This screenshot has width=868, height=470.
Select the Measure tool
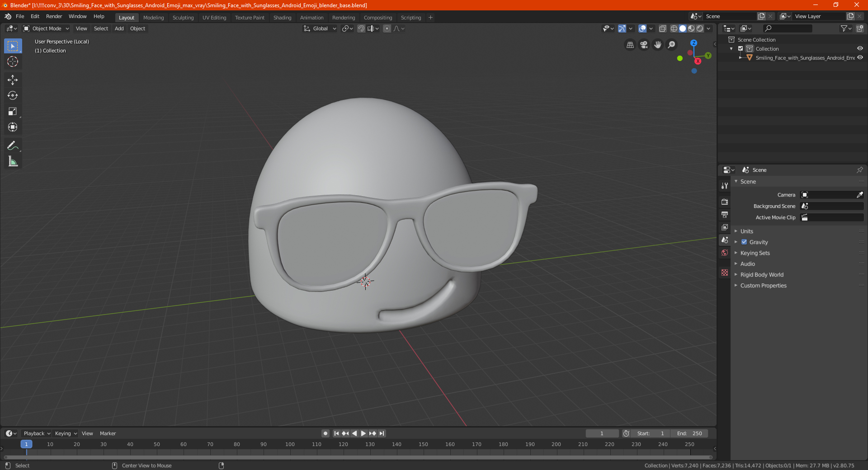(13, 161)
